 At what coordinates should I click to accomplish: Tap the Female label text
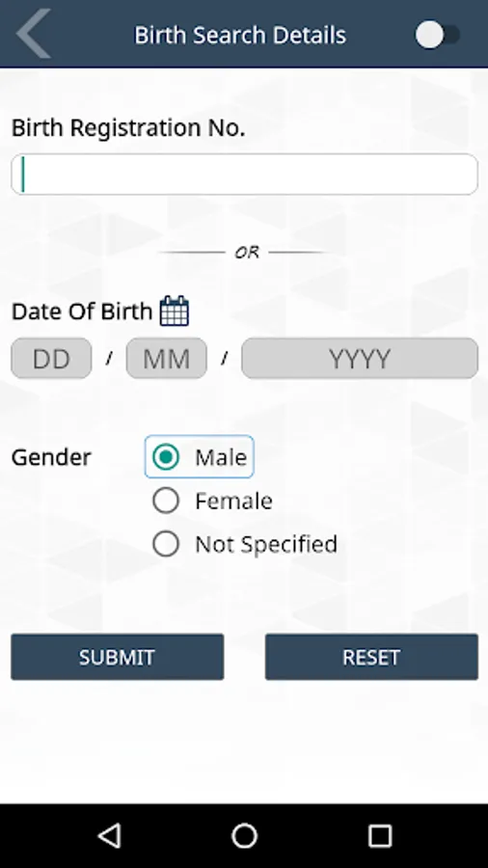pos(233,501)
